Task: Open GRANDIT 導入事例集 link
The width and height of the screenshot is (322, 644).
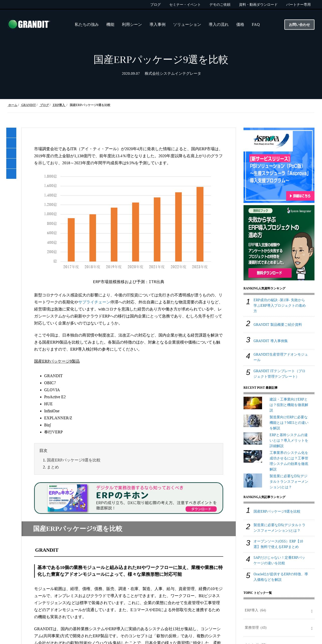Action: click(x=271, y=341)
